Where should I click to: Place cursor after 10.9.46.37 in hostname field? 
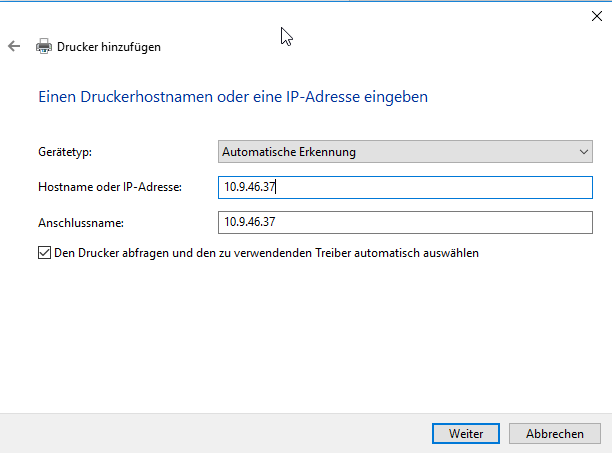click(x=275, y=187)
